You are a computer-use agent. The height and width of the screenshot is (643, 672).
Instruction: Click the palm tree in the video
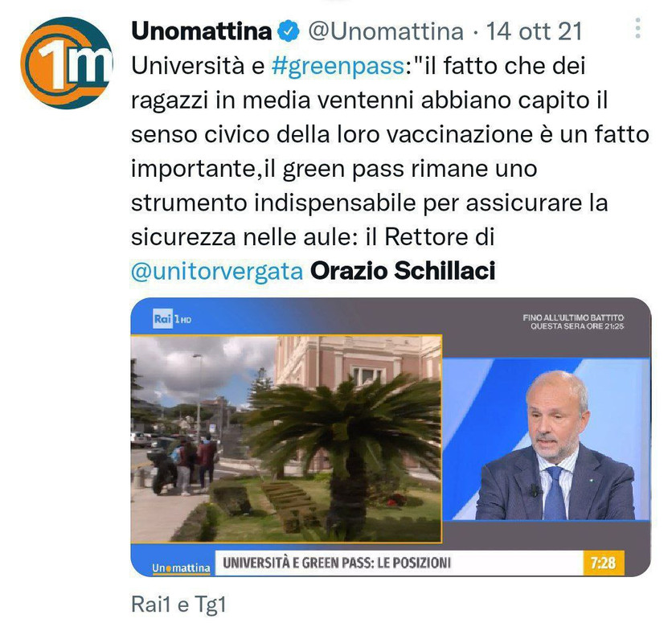[350, 448]
